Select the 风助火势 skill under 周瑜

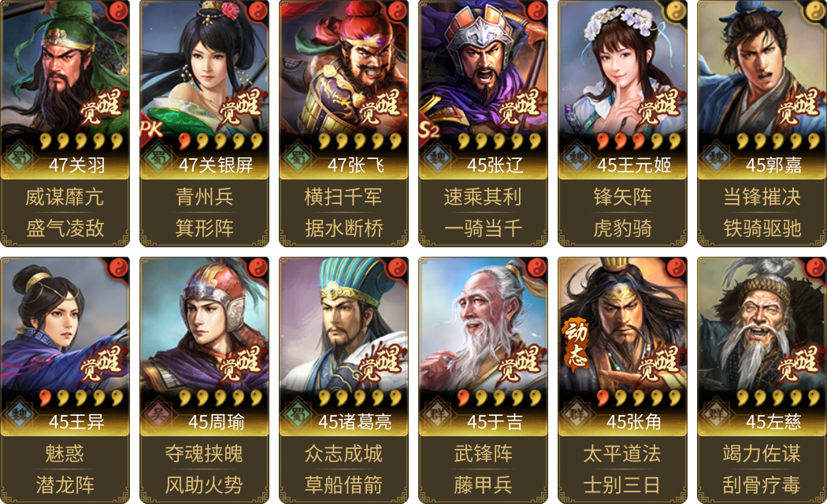204,485
